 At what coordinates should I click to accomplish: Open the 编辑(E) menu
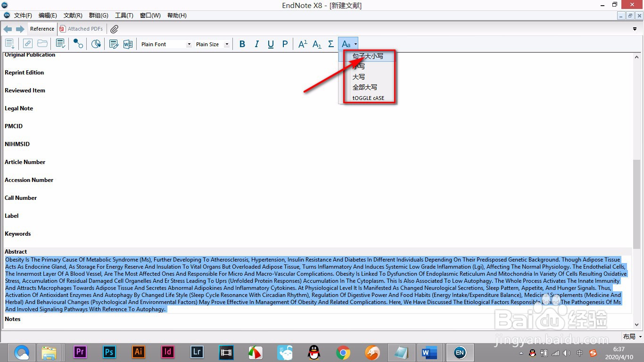(48, 16)
